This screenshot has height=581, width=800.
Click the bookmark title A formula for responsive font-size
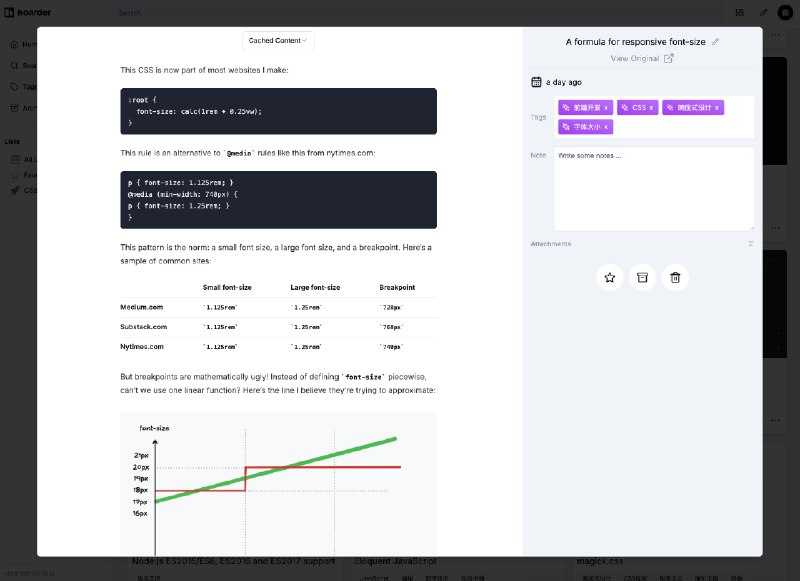pos(635,42)
